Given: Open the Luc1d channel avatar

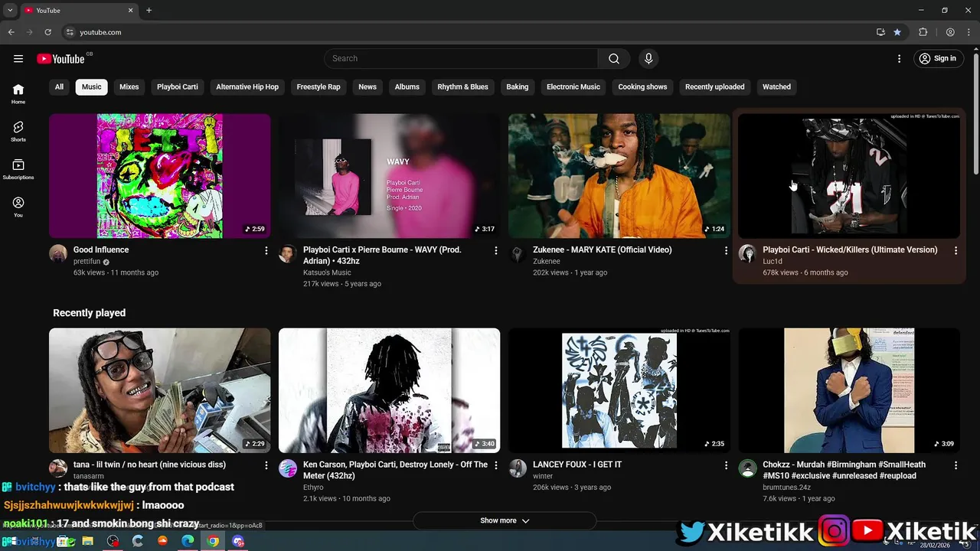Looking at the screenshot, I should [747, 254].
